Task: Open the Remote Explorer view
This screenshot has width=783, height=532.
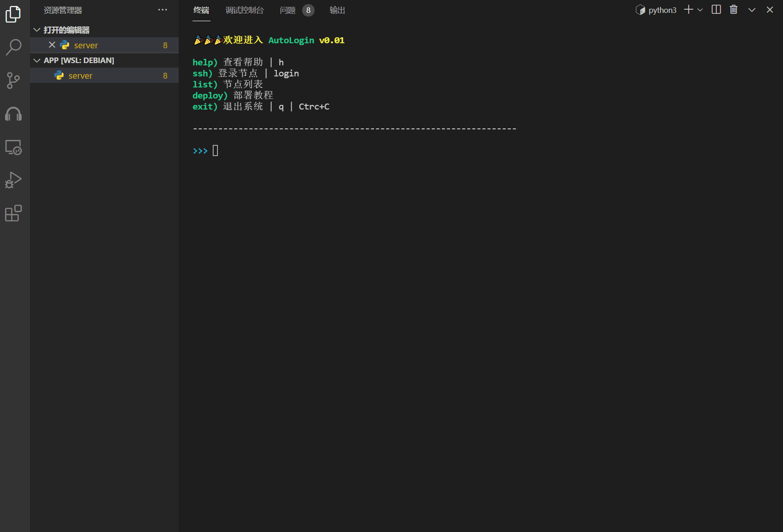Action: (13, 147)
